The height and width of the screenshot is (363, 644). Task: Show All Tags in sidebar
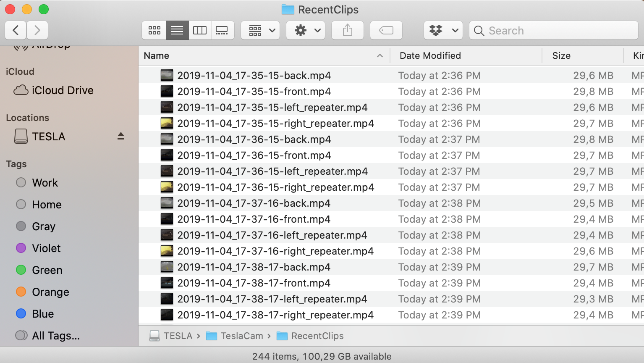tap(47, 336)
